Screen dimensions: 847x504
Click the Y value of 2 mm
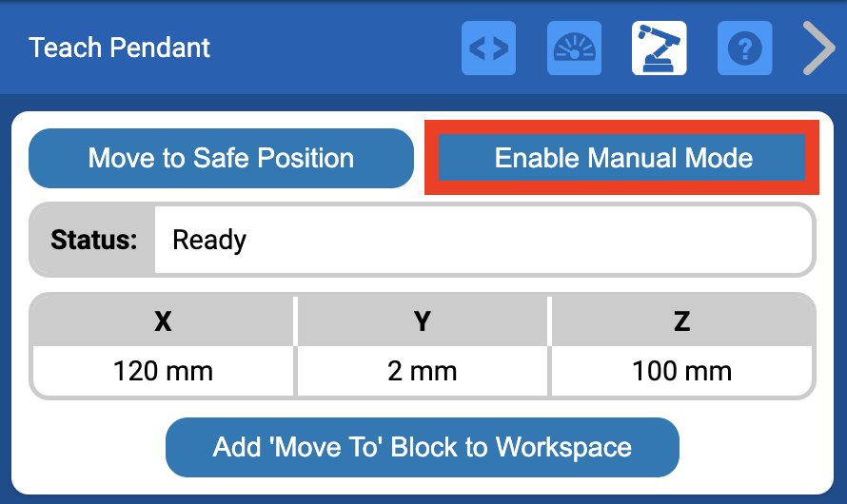pos(423,370)
